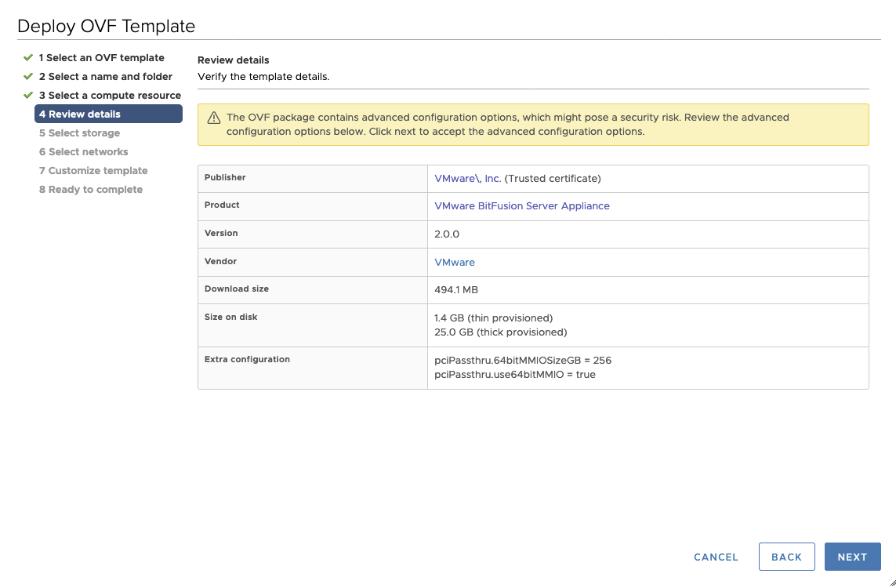Click CANCEL to abort deployment
Image resolution: width=896 pixels, height=588 pixels.
(715, 557)
